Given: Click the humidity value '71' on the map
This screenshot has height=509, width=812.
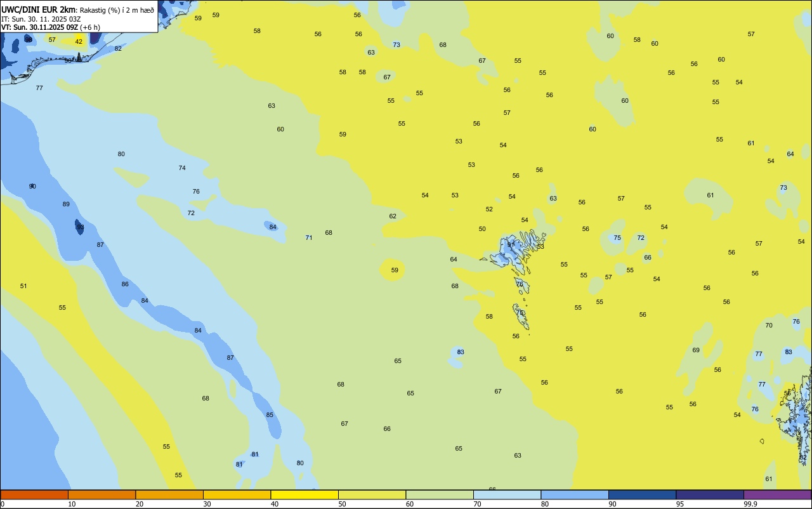Looking at the screenshot, I should pos(309,238).
